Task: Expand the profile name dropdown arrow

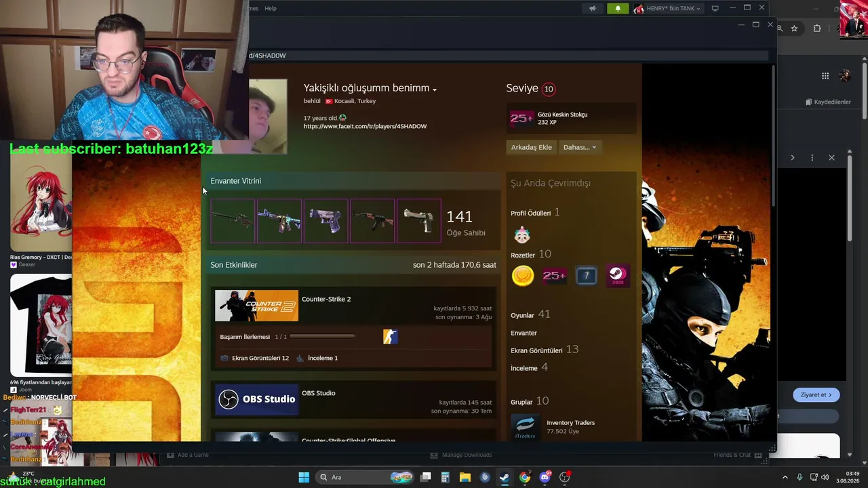Action: click(x=435, y=89)
